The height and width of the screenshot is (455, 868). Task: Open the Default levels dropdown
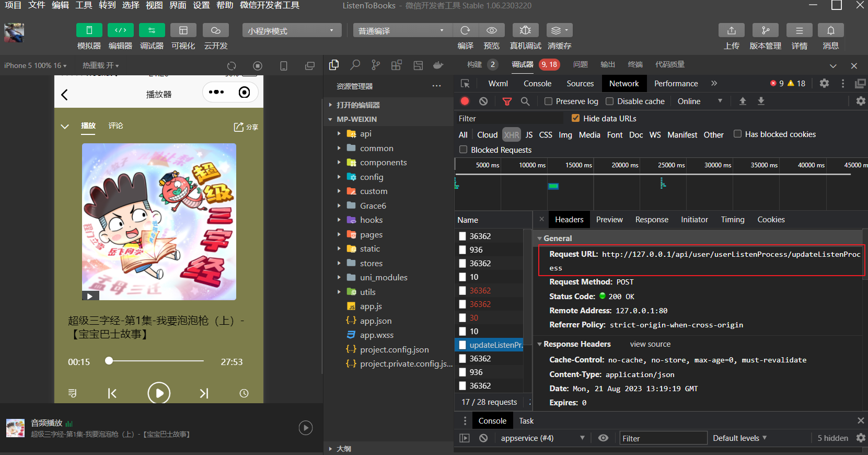[739, 438]
